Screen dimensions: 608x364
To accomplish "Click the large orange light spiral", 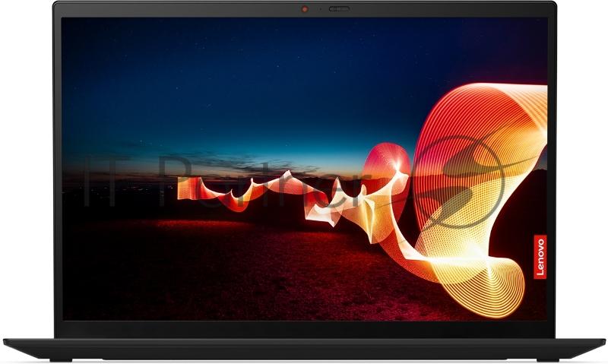I will pos(486,137).
